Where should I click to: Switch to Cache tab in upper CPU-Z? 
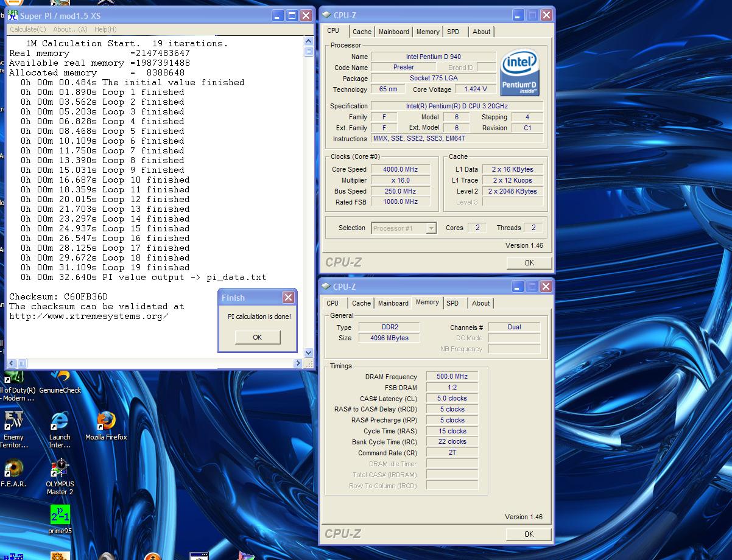[x=362, y=32]
